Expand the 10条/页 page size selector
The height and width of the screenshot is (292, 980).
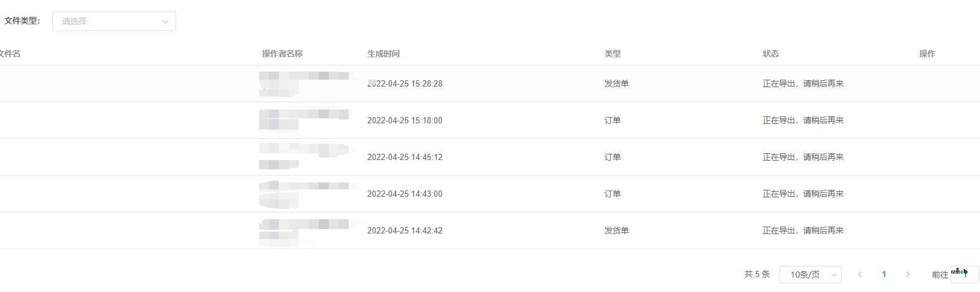click(x=810, y=275)
